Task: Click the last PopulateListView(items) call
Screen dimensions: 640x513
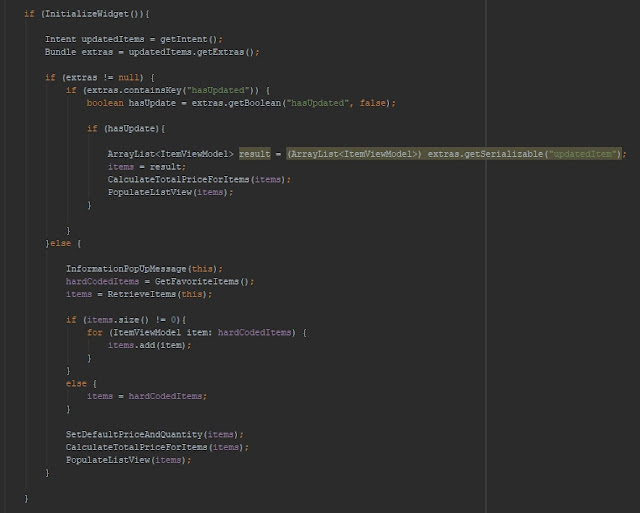Action: pos(126,460)
